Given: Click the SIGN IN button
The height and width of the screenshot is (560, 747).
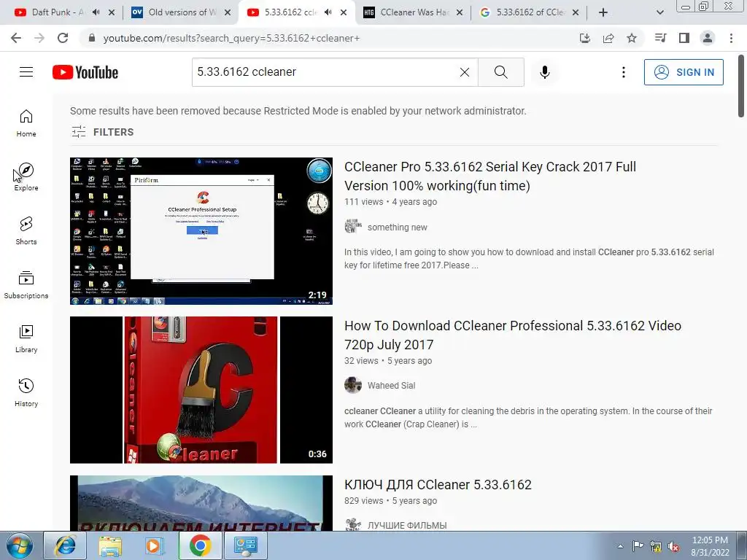Looking at the screenshot, I should (x=684, y=72).
